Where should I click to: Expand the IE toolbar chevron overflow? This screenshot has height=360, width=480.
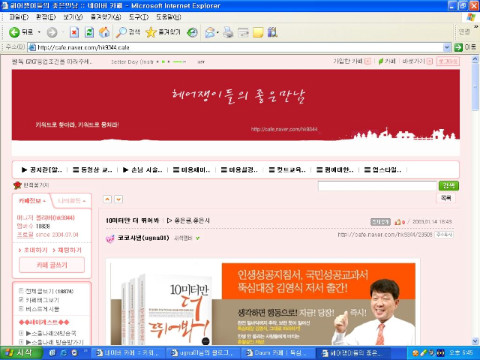tap(476, 27)
